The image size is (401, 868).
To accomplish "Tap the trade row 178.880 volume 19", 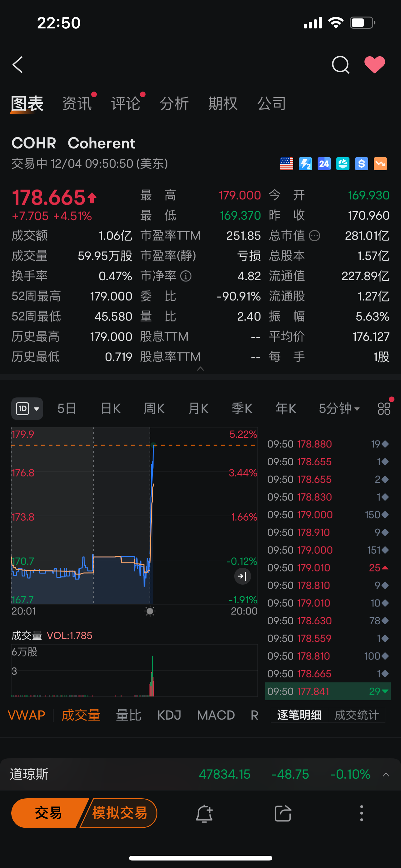I will tap(328, 444).
